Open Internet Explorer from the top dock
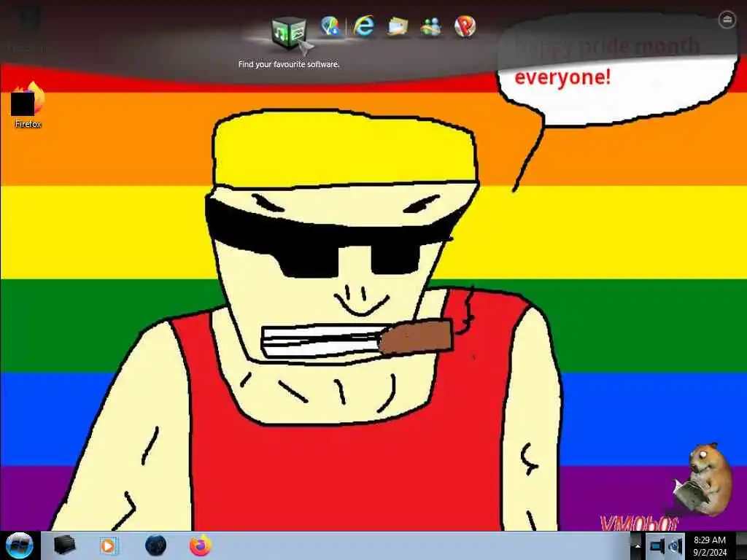 coord(363,26)
